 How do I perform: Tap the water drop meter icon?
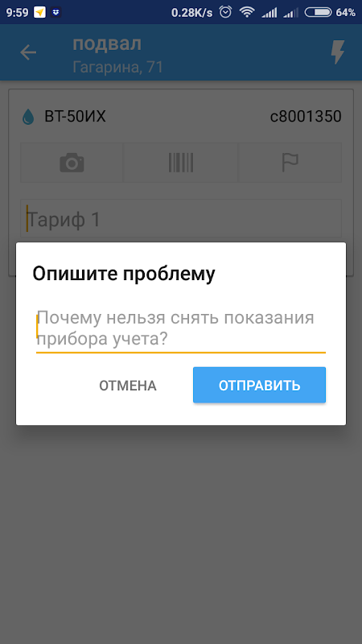tap(28, 117)
